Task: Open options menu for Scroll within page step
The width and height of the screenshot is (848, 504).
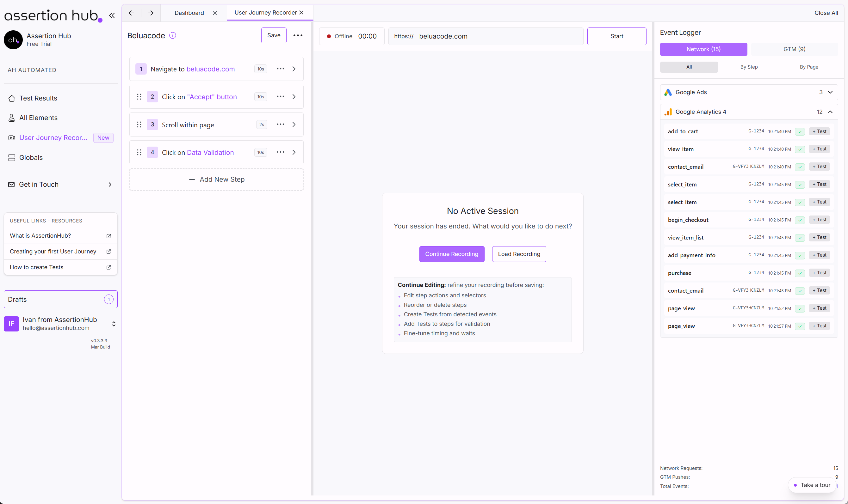Action: [x=281, y=124]
